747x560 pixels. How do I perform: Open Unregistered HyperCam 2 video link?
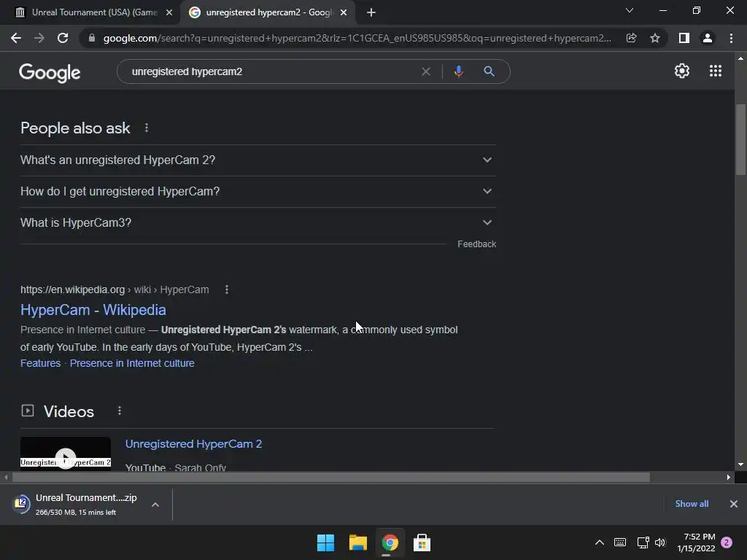tap(193, 444)
